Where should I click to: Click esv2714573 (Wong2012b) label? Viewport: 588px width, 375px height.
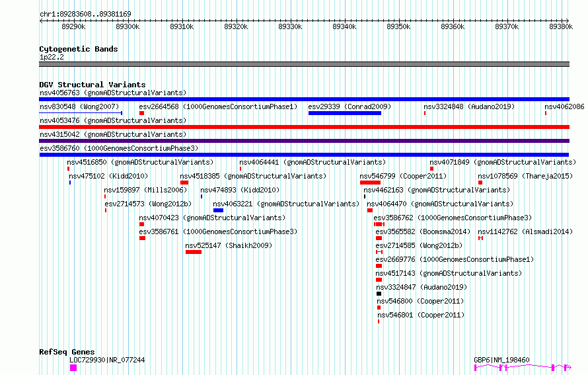coord(148,204)
